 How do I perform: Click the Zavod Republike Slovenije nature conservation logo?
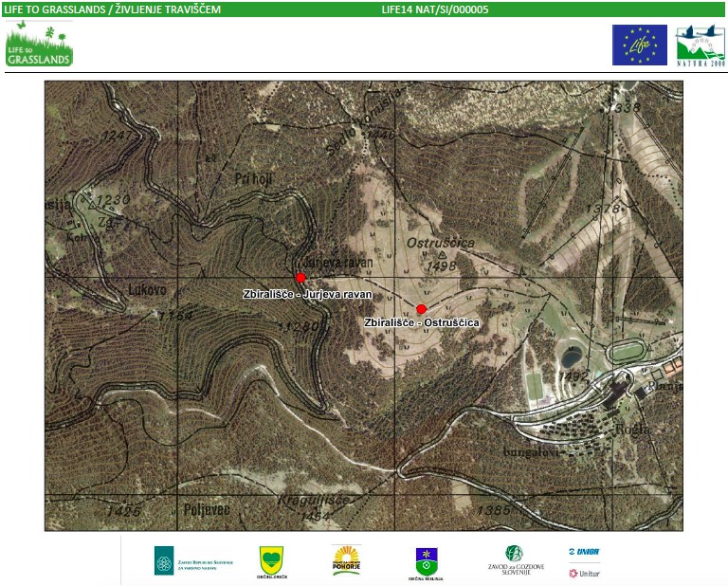[x=193, y=560]
